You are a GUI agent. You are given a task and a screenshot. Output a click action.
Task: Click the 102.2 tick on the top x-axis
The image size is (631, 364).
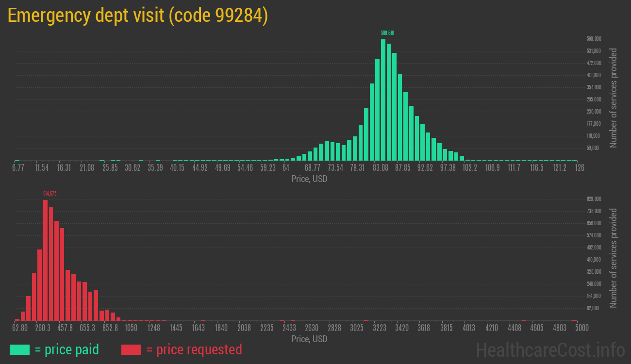(469, 168)
